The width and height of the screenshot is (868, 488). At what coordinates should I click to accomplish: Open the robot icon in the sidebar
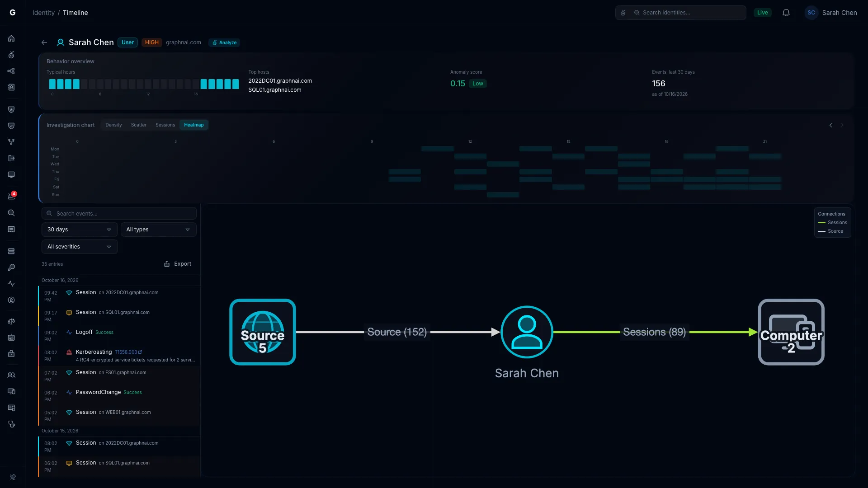(11, 338)
